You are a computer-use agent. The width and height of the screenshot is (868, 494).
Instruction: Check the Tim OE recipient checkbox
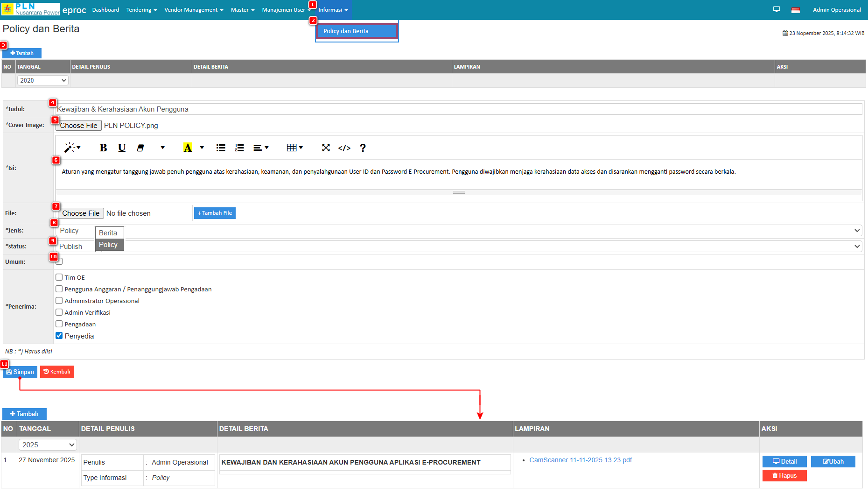coord(59,277)
